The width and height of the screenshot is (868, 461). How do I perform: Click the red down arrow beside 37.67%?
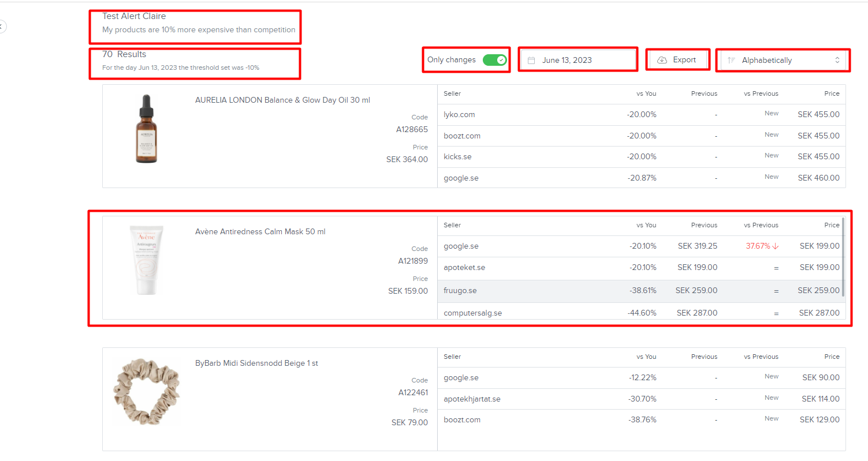[x=775, y=246]
